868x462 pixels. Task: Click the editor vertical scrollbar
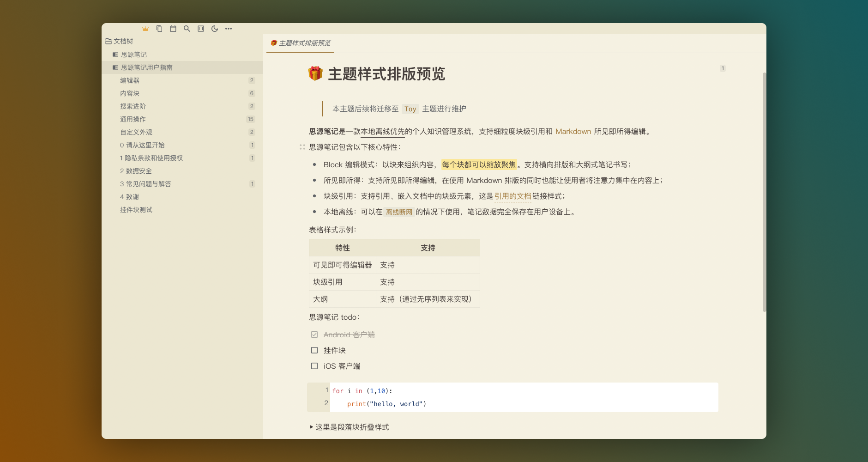point(764,192)
